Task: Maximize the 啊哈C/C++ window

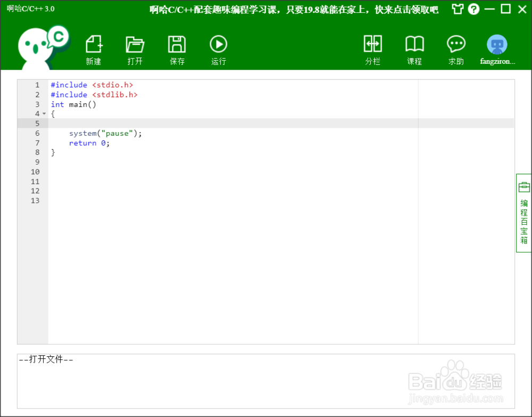Action: point(506,9)
